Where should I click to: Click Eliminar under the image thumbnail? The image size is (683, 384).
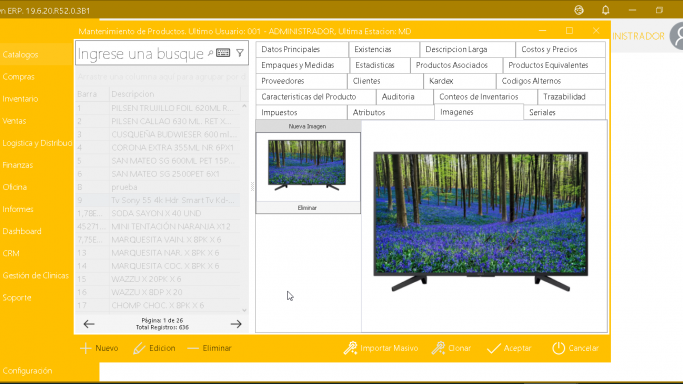pyautogui.click(x=308, y=208)
